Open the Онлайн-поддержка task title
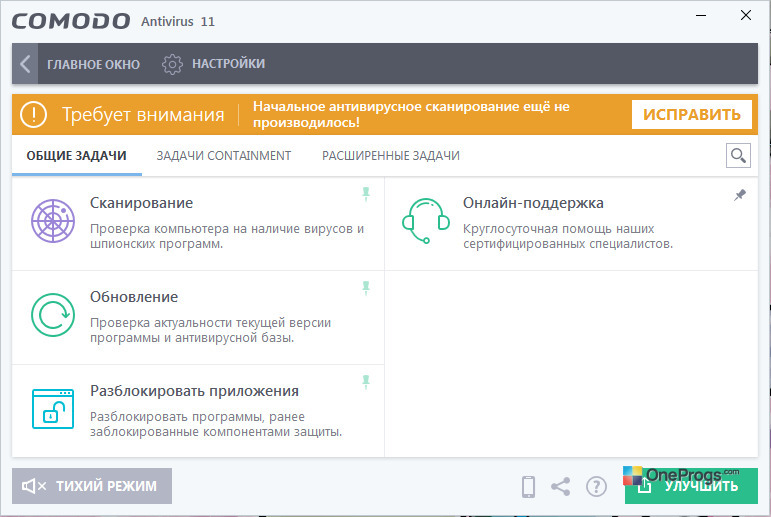Image resolution: width=771 pixels, height=517 pixels. 533,203
